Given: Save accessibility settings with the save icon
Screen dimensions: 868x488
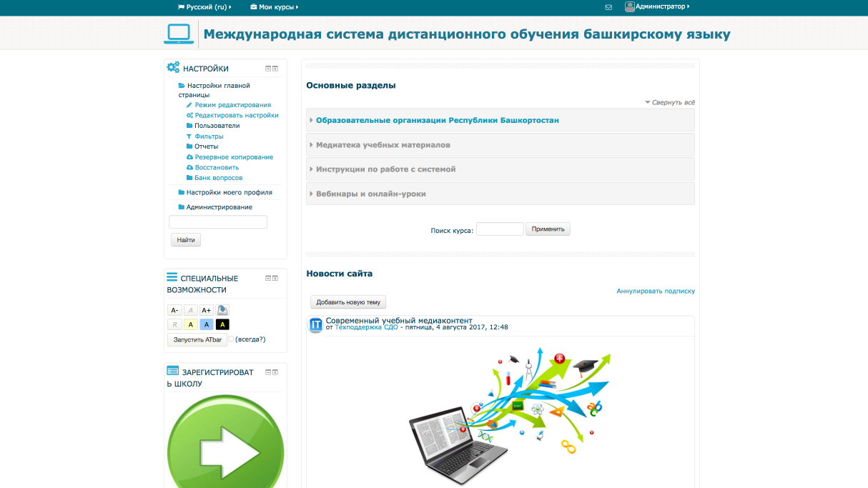Looking at the screenshot, I should (x=222, y=310).
